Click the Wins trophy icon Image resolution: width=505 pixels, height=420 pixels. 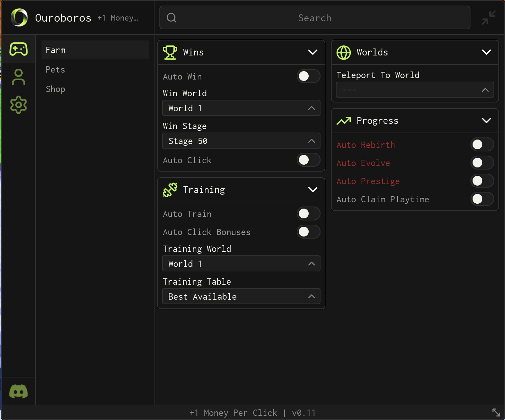[x=170, y=52]
